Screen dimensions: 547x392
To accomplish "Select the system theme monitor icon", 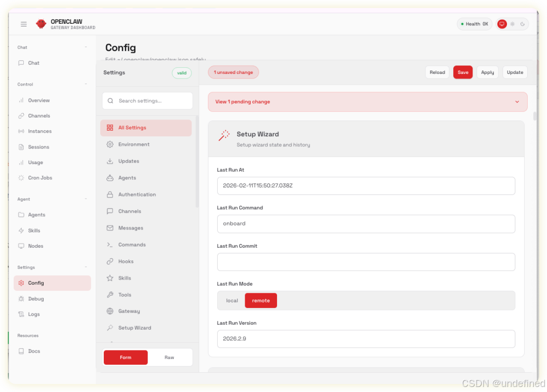I will (x=501, y=24).
